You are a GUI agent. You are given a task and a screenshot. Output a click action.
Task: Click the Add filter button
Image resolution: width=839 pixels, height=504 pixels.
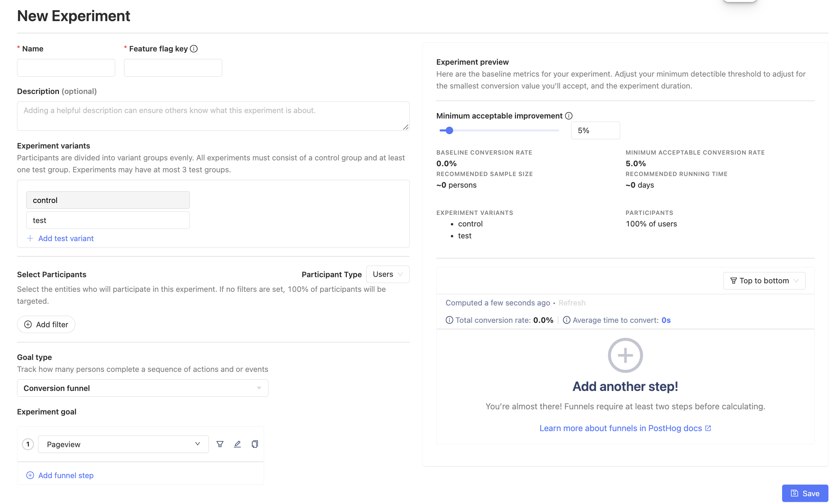[x=46, y=325]
